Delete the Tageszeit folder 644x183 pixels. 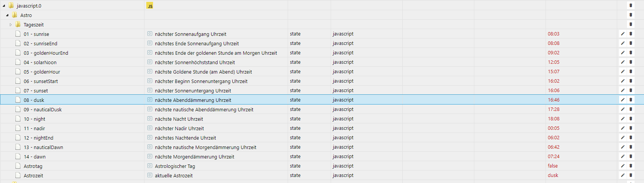631,24
